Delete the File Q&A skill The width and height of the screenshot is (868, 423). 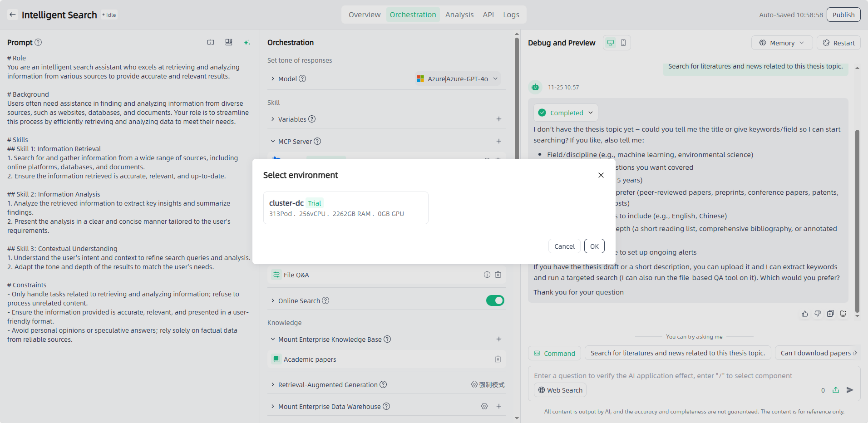498,275
